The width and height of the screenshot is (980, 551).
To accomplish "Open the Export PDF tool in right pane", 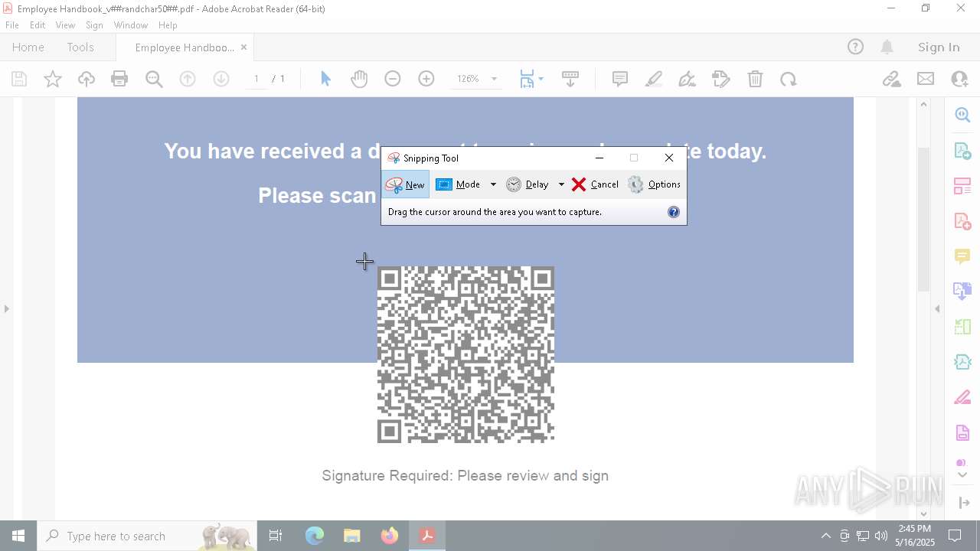I will [962, 150].
